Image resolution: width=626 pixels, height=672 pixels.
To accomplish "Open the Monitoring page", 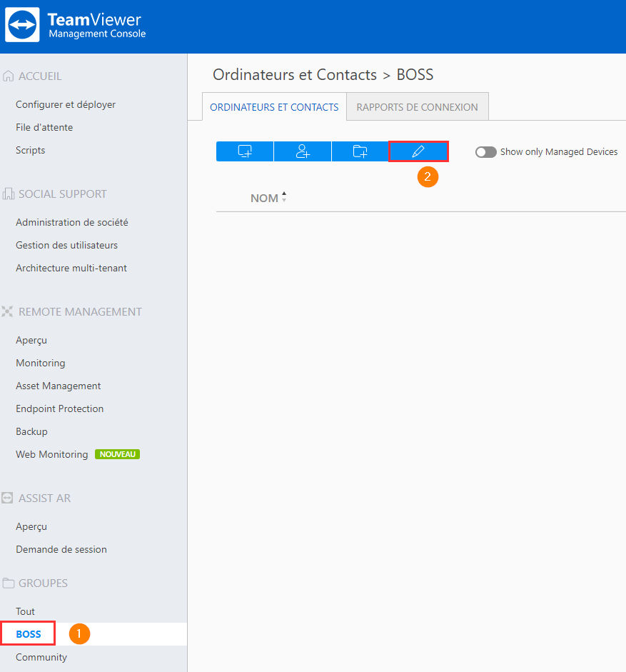I will pyautogui.click(x=41, y=363).
